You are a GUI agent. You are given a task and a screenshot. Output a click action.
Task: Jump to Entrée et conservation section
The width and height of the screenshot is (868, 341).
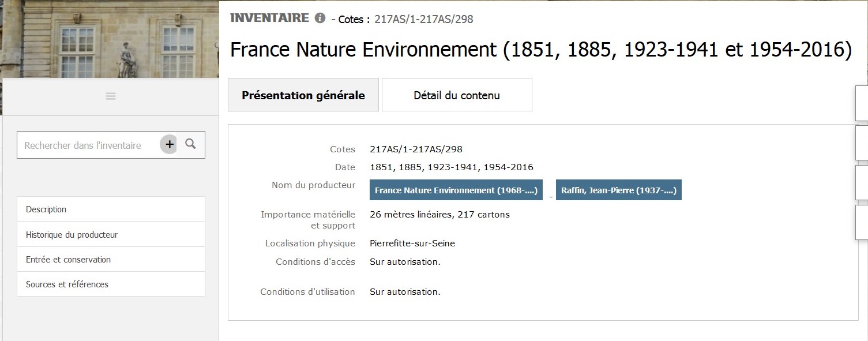click(111, 260)
